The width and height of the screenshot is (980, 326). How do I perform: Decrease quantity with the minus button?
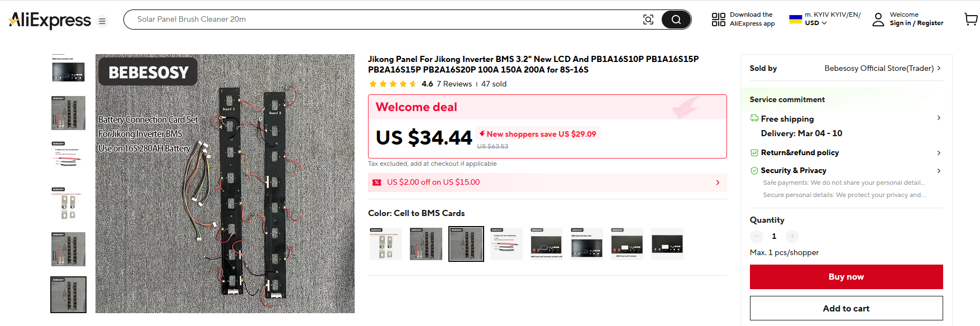756,236
